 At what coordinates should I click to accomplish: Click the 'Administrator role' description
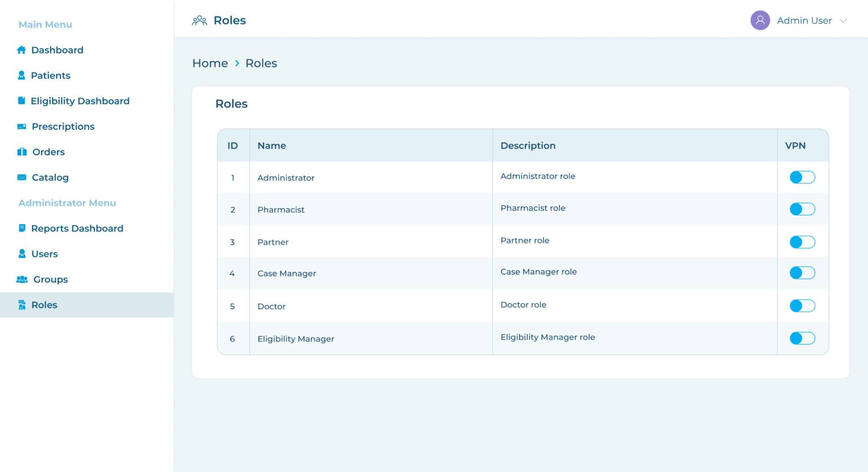[x=538, y=176]
